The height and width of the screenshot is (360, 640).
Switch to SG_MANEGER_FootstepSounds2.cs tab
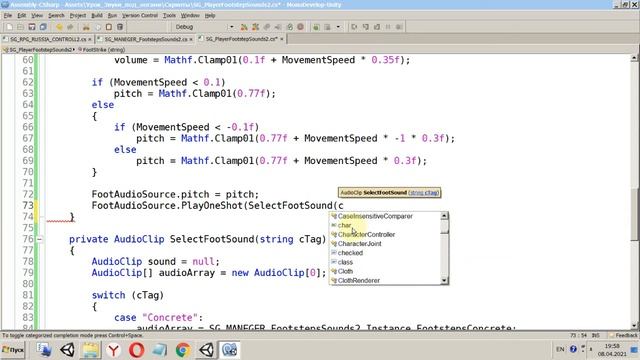[x=146, y=39]
